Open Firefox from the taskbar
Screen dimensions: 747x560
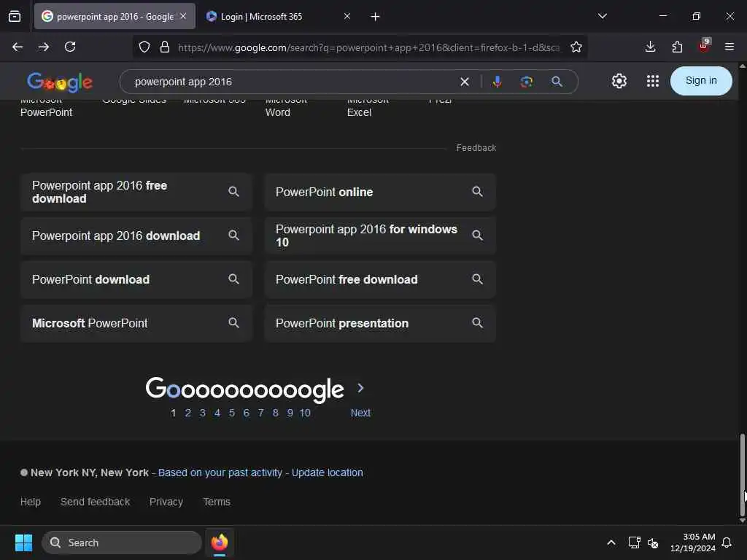pos(219,542)
